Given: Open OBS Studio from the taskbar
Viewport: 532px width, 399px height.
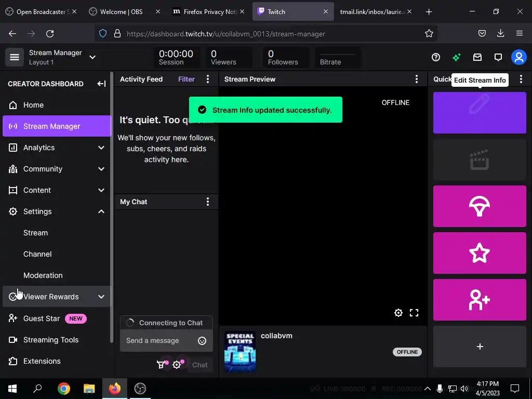Looking at the screenshot, I should click(140, 389).
